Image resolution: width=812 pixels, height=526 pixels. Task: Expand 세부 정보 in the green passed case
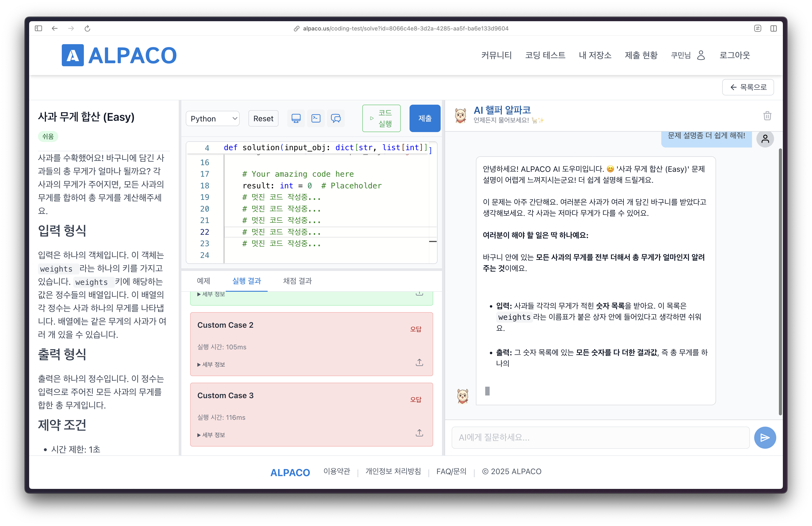tap(211, 295)
